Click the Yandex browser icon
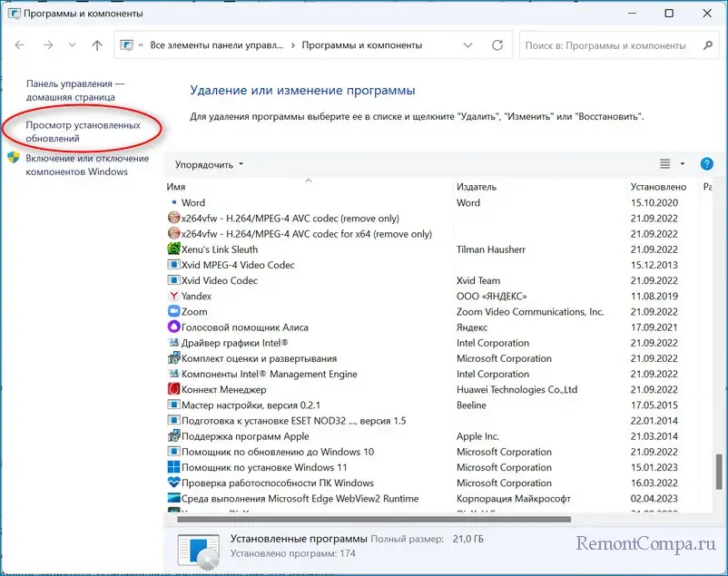 pos(174,296)
